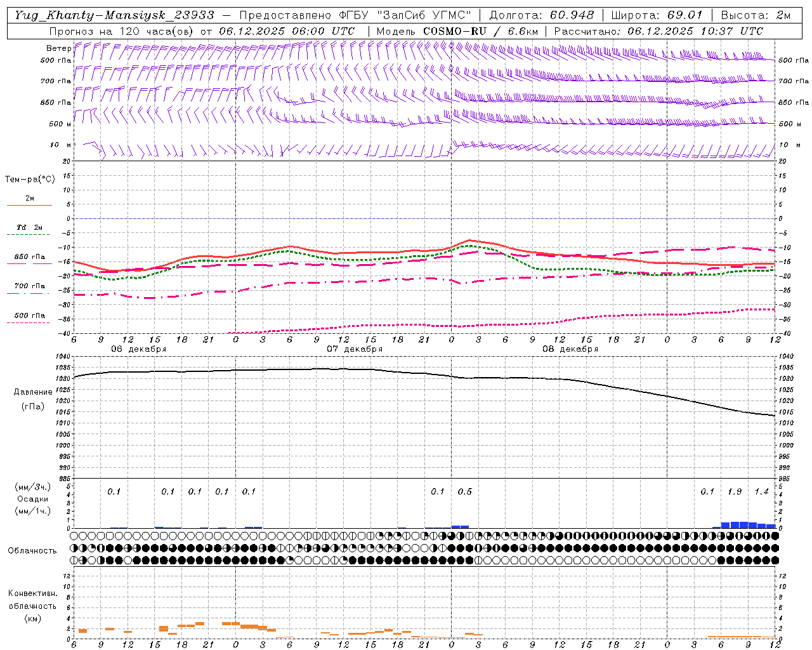Click the 1.9 precipitation amount value
Image resolution: width=812 pixels, height=650 pixels.
click(735, 492)
